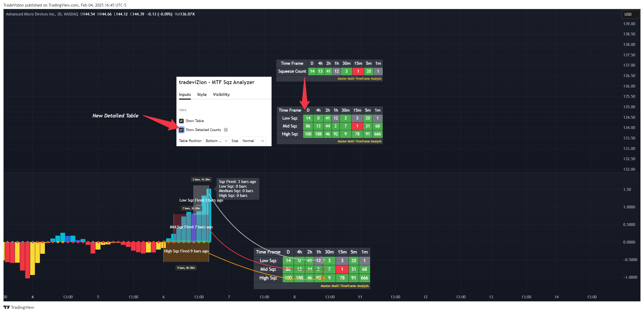The height and width of the screenshot is (313, 644).
Task: Switch to the Visibility tab
Action: tap(221, 95)
